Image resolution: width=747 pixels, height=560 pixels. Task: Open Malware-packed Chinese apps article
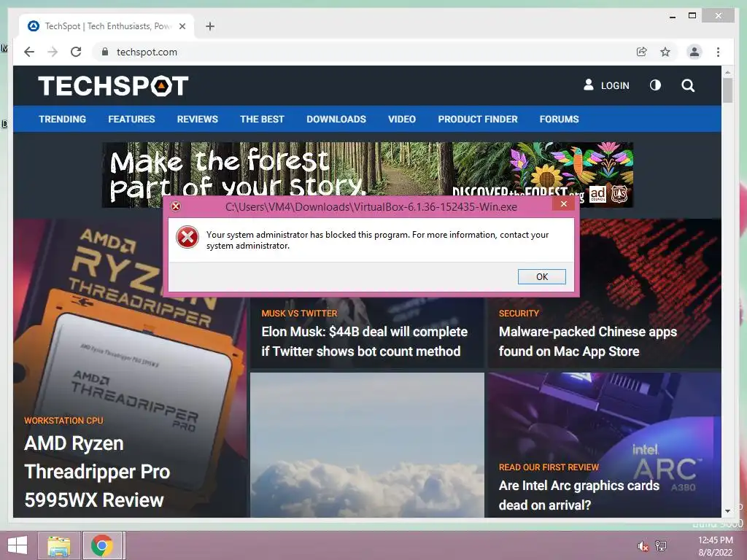click(x=587, y=341)
